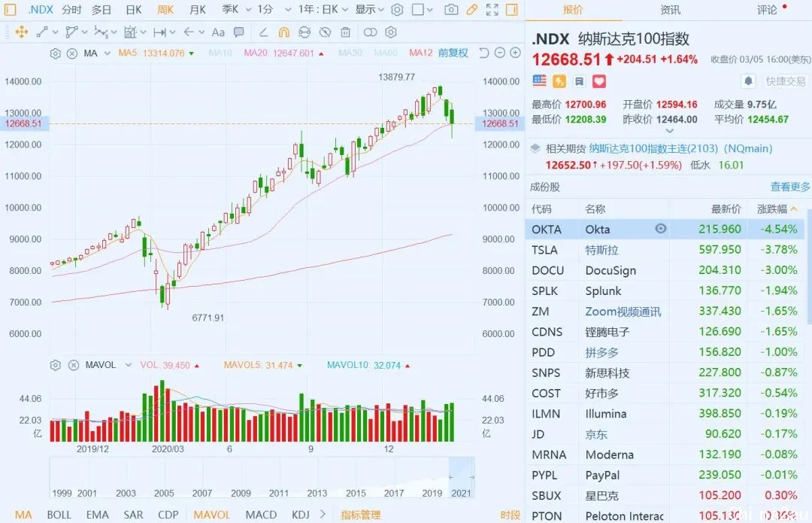Choose the line drawing tool

42,32
